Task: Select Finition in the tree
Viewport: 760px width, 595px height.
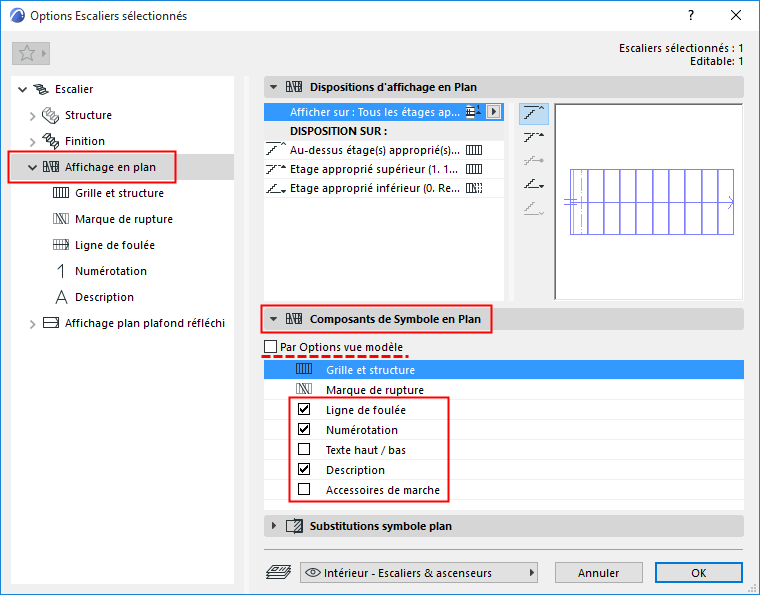Action: [x=85, y=141]
